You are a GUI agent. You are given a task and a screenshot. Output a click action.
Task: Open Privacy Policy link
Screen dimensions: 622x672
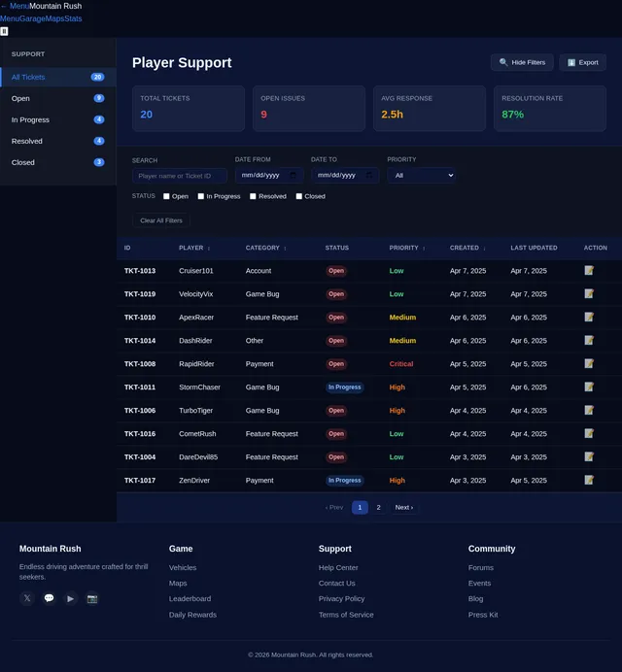click(341, 599)
